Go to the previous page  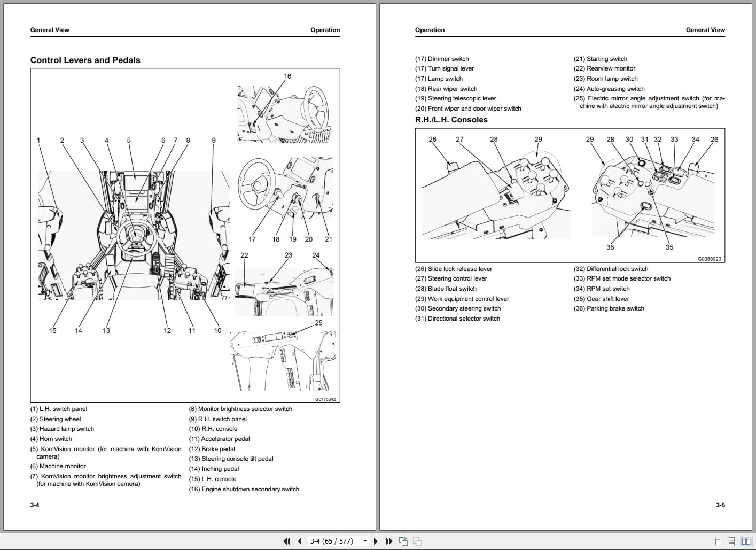pyautogui.click(x=299, y=541)
